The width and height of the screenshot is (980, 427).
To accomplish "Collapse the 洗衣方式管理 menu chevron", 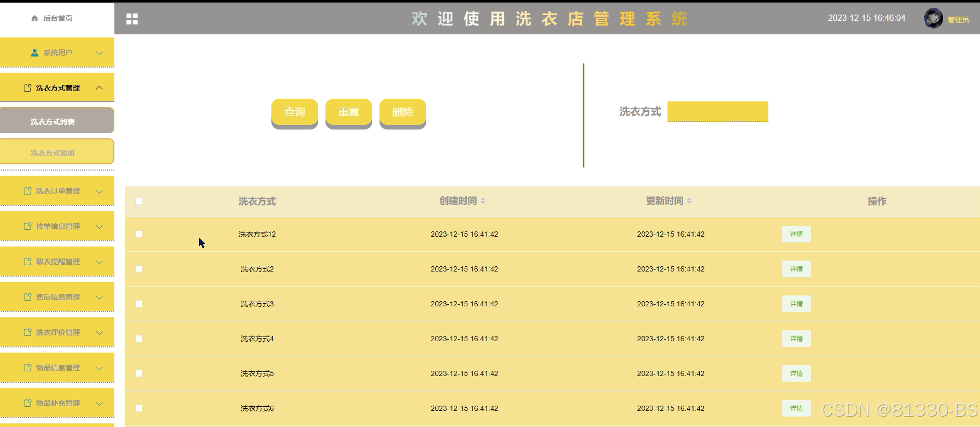I will [x=99, y=88].
